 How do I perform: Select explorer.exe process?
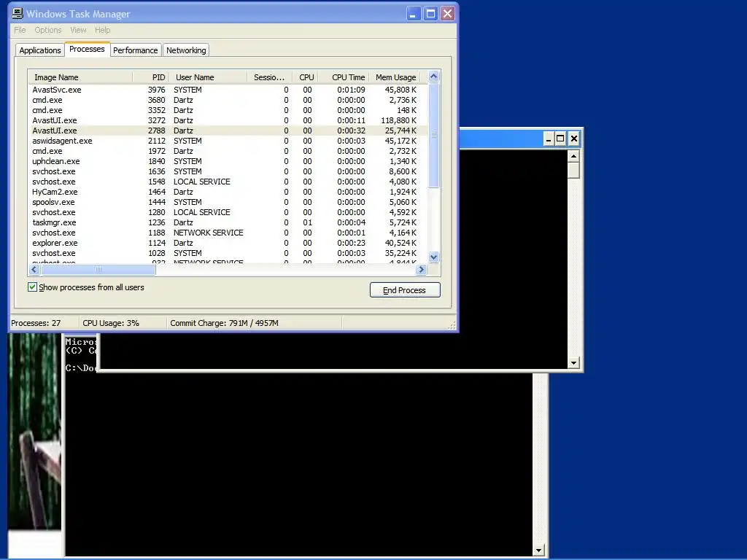[x=228, y=244]
